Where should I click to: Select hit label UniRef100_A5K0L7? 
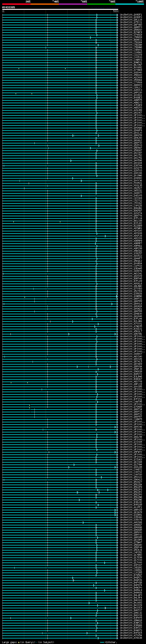click(x=131, y=331)
